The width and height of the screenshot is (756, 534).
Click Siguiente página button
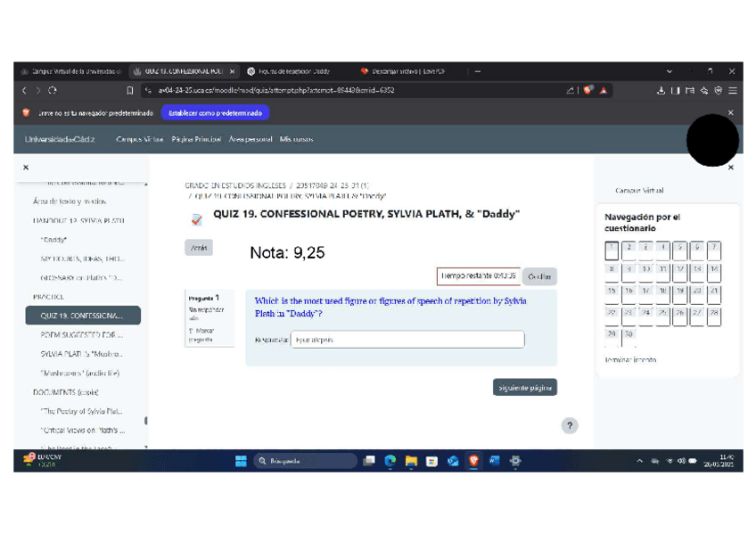point(524,387)
